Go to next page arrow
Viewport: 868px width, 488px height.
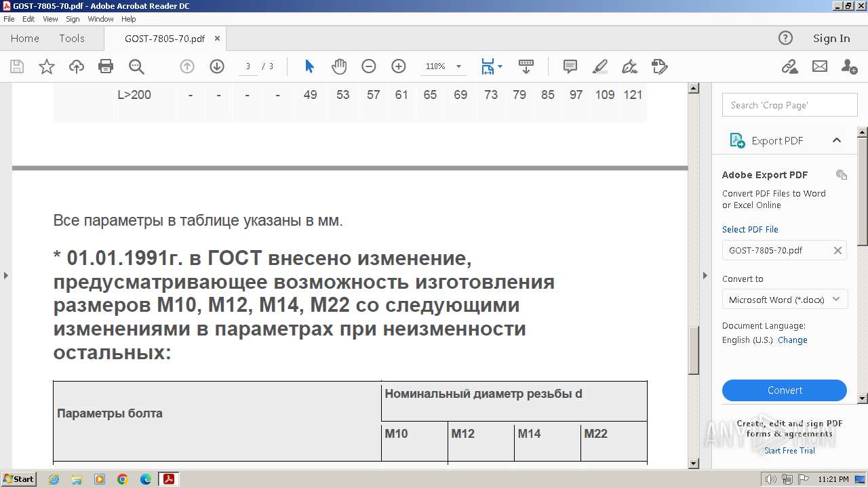click(217, 66)
